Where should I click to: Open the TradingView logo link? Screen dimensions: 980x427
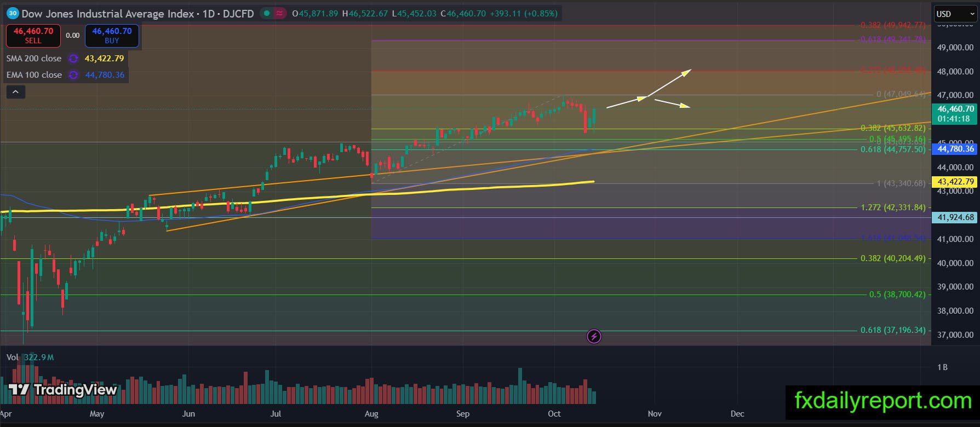(62, 390)
